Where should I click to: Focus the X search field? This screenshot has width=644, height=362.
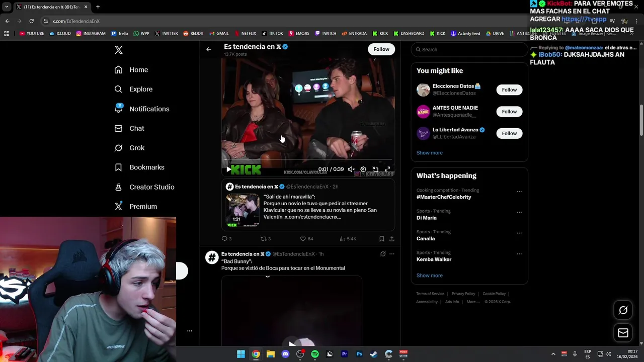click(469, 49)
